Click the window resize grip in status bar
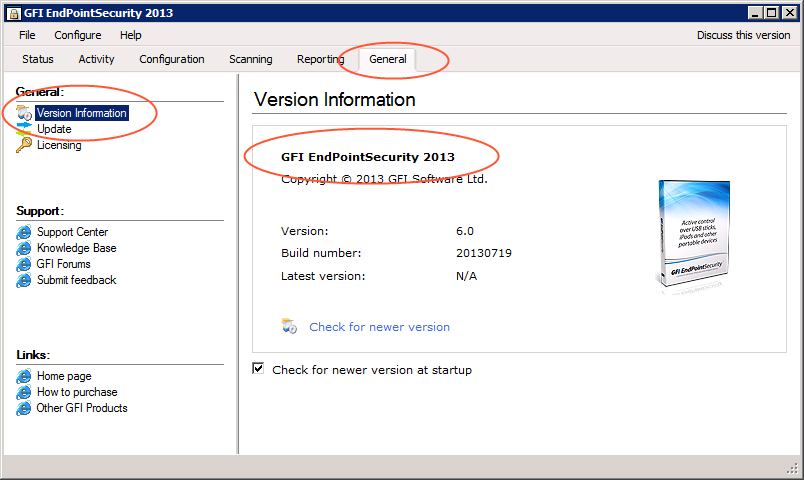Screen dimensions: 804x480 [x=793, y=468]
